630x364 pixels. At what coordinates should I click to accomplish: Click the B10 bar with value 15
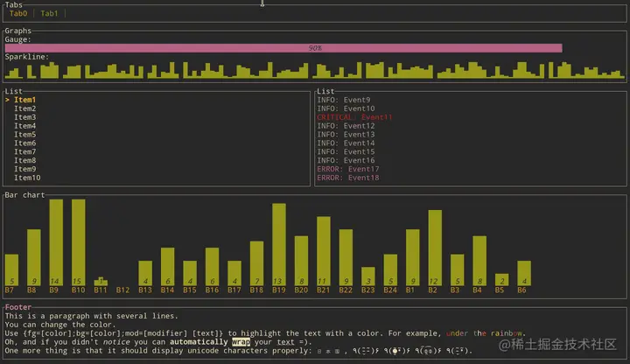tap(79, 242)
